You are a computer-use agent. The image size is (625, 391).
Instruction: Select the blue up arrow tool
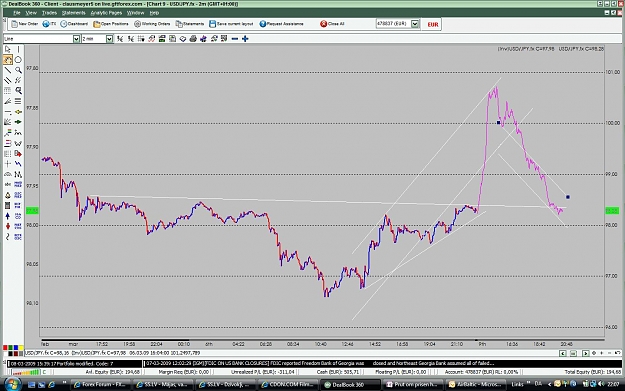point(8,216)
